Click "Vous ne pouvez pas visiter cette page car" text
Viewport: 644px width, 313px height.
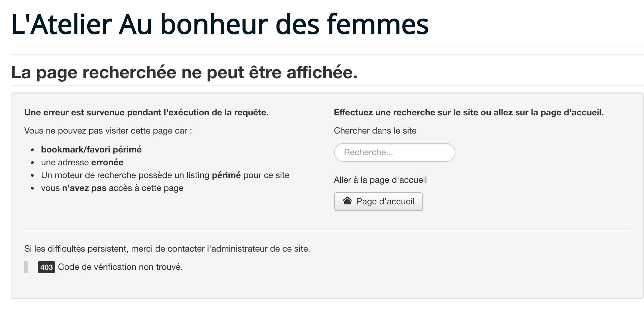108,131
